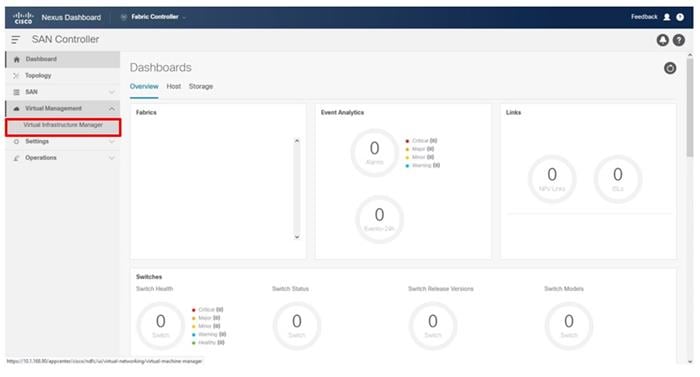
Task: Click the Switch Models count circle
Action: 569,326
